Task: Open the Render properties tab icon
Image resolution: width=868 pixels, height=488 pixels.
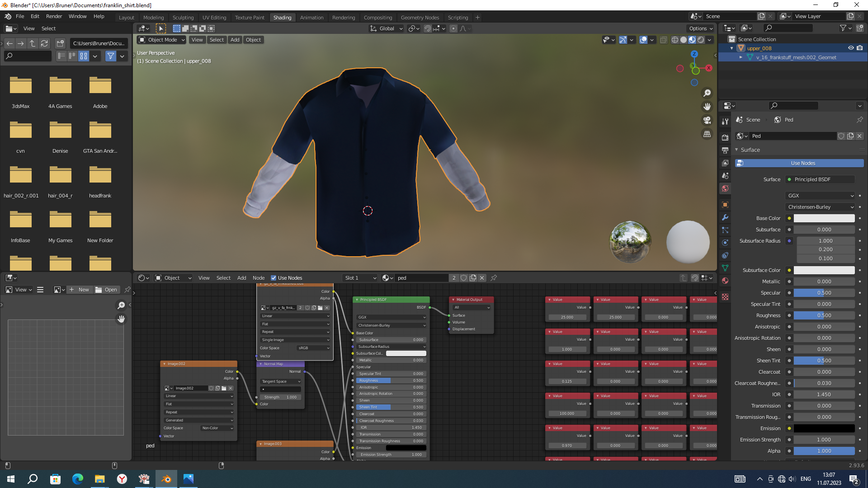Action: pyautogui.click(x=725, y=137)
